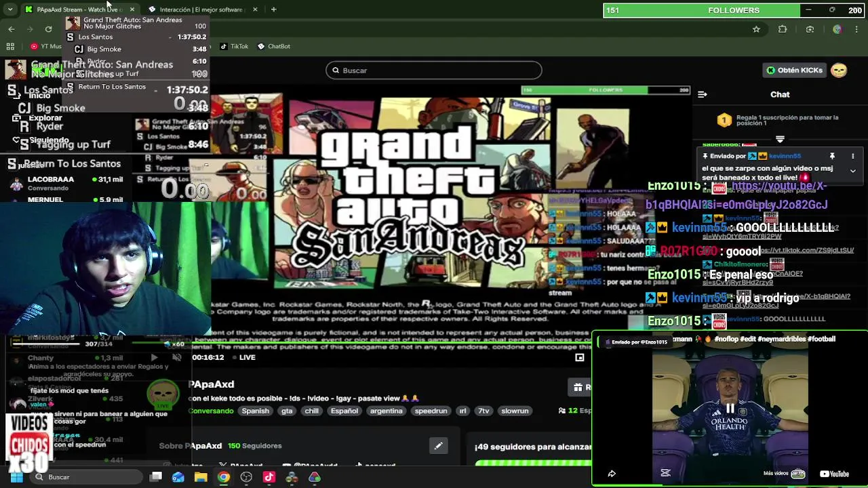Open Chrome from the taskbar
The height and width of the screenshot is (488, 868).
pyautogui.click(x=223, y=477)
